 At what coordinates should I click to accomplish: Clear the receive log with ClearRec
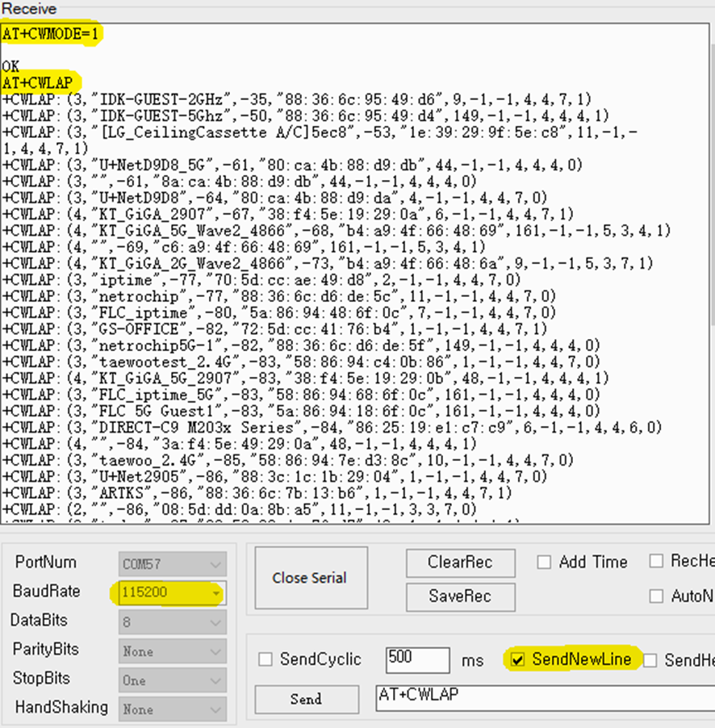(x=460, y=563)
